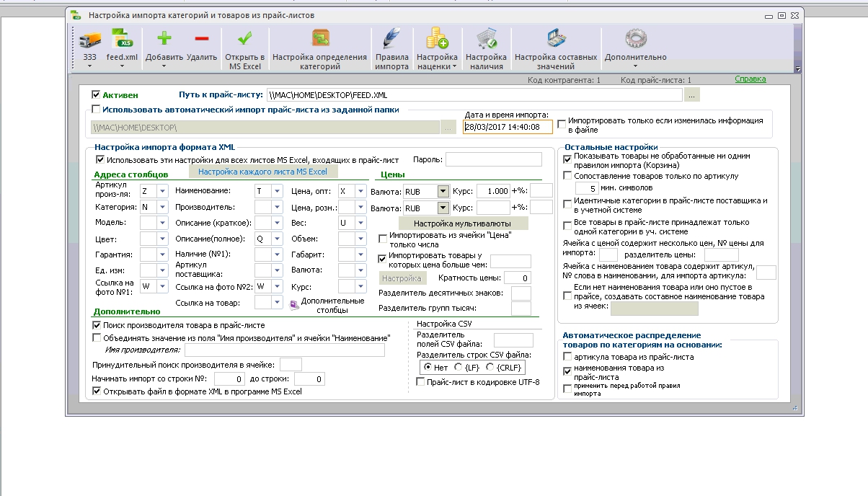Toggle the Активен checkbox
The height and width of the screenshot is (496, 868).
pyautogui.click(x=96, y=94)
